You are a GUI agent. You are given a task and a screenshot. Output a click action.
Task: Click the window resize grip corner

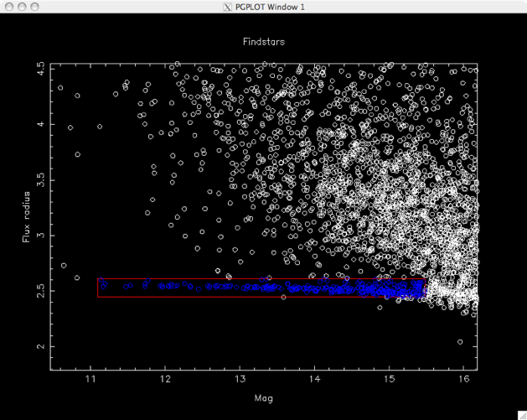(522, 415)
